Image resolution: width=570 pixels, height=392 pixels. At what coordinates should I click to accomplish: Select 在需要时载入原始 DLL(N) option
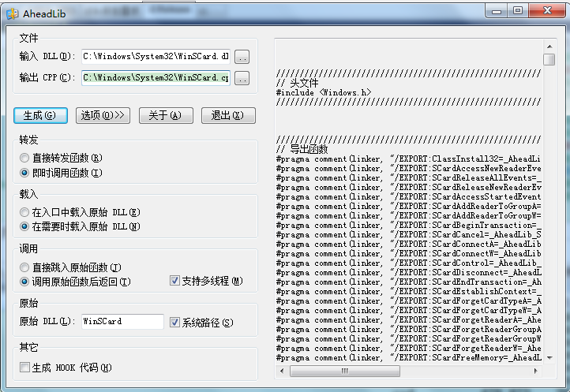80,226
